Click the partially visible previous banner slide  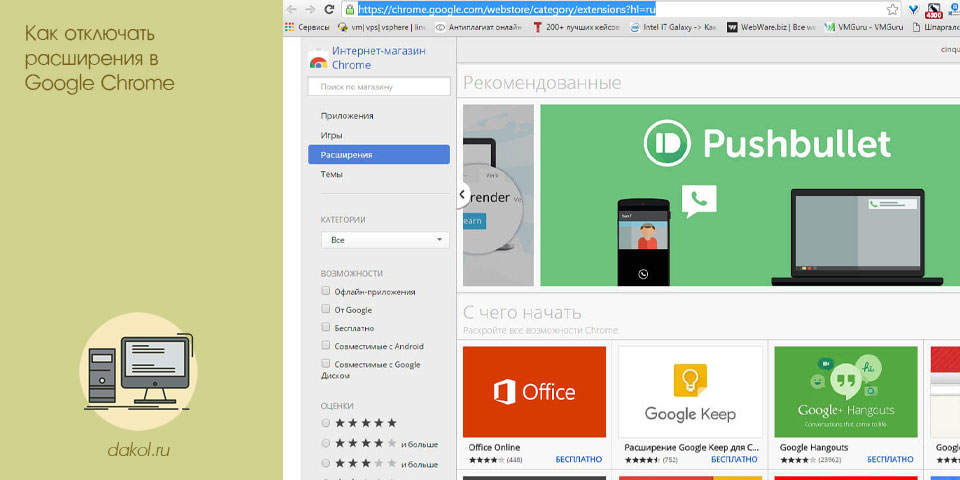498,195
